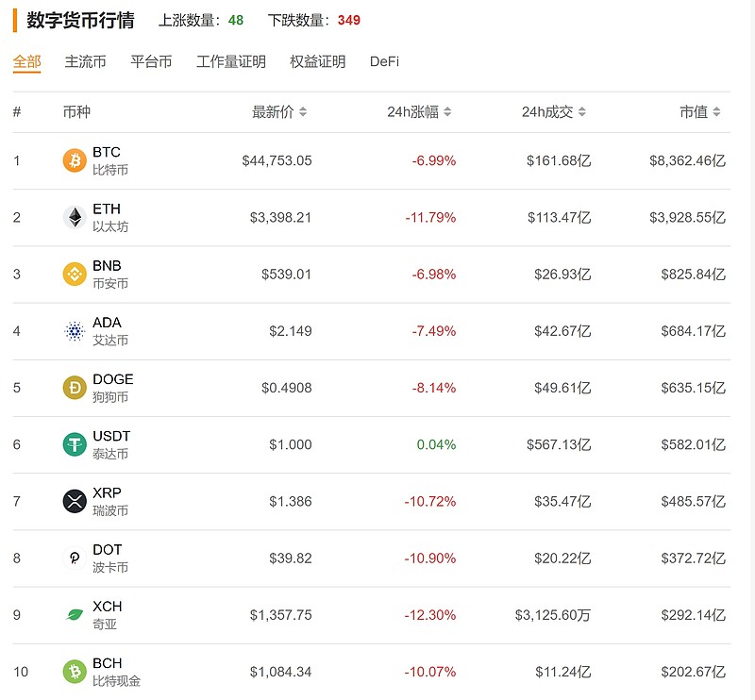Click the ETH price $3,398.21
Viewport: 755px width, 700px height.
tap(280, 218)
